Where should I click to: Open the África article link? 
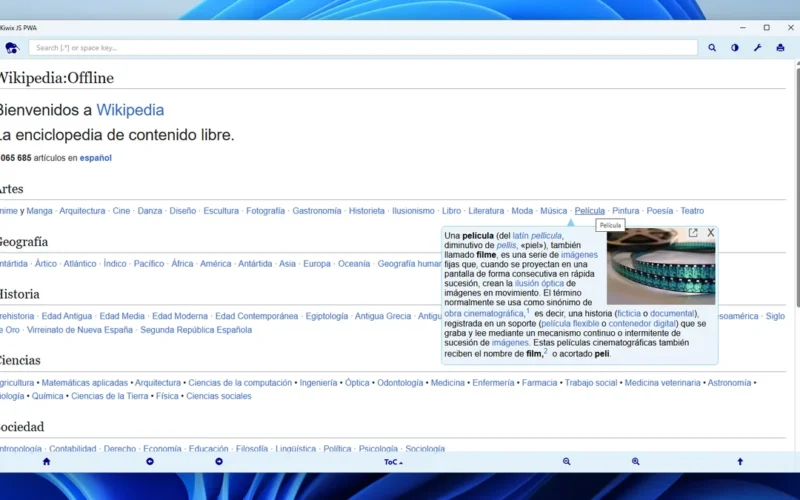pyautogui.click(x=182, y=264)
